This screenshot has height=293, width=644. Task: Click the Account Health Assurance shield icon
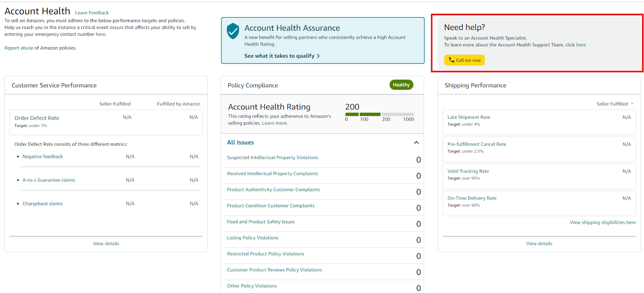click(233, 31)
